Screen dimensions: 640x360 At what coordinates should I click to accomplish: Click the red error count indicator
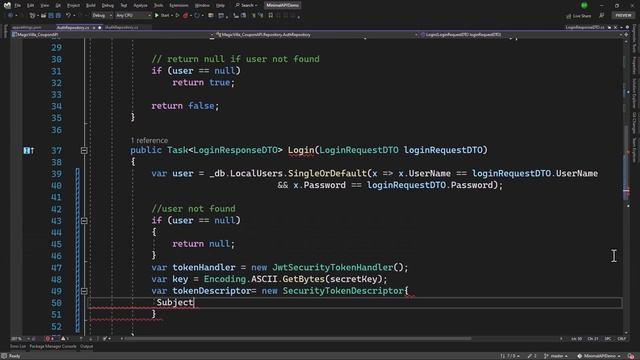(x=49, y=339)
